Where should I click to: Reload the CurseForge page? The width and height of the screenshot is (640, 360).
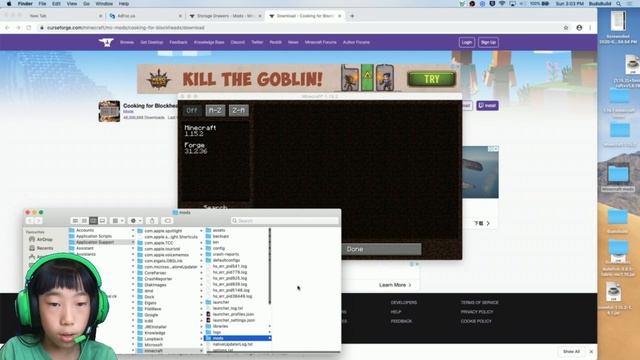click(x=29, y=28)
